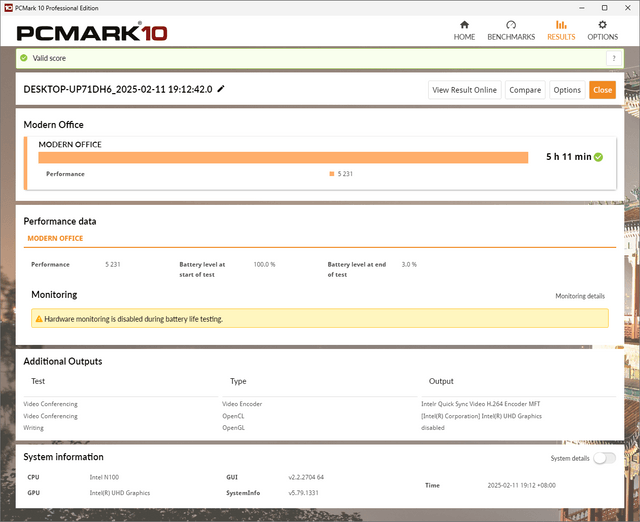
Task: Toggle the System details switch
Action: (604, 458)
